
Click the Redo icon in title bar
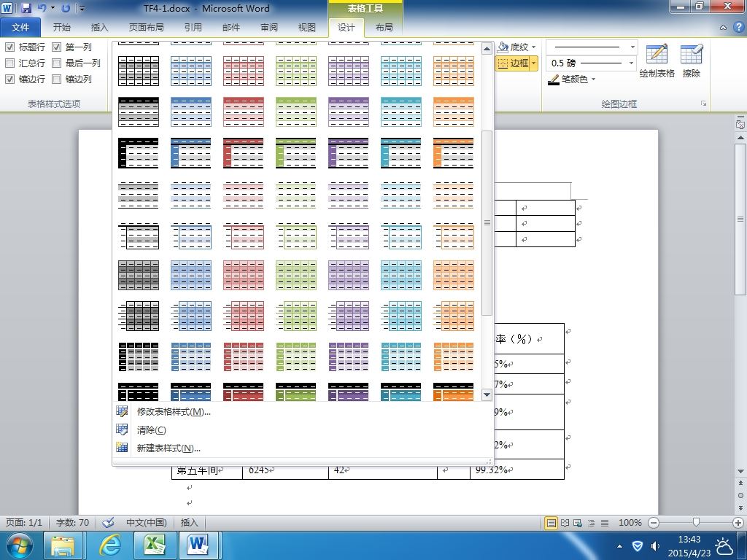(x=66, y=8)
